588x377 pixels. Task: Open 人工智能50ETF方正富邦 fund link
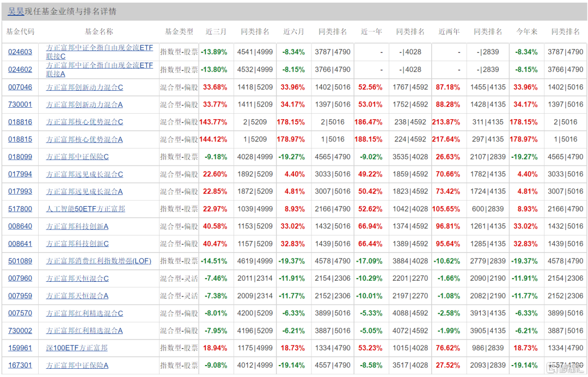click(x=85, y=209)
